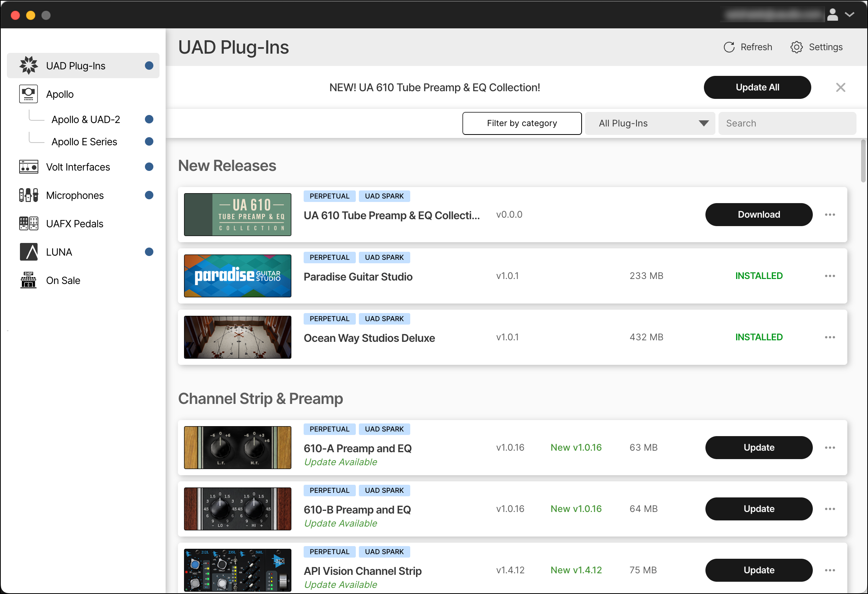
Task: Open the LUNA section
Action: [x=59, y=252]
